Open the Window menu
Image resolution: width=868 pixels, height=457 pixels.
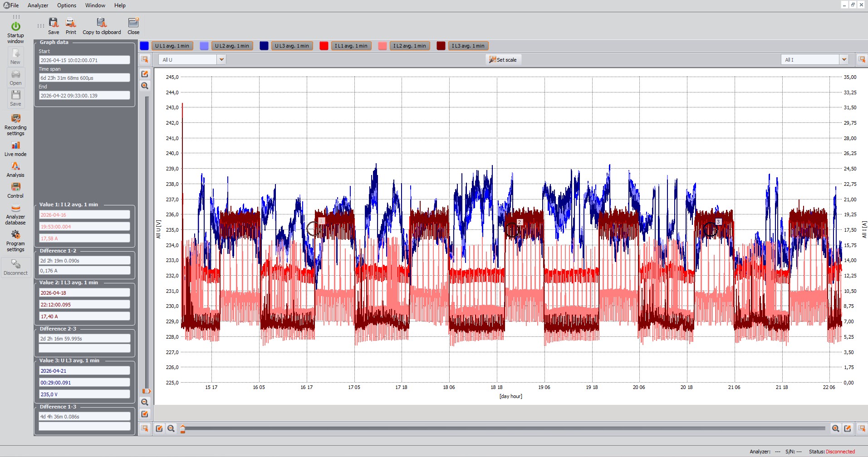[95, 5]
